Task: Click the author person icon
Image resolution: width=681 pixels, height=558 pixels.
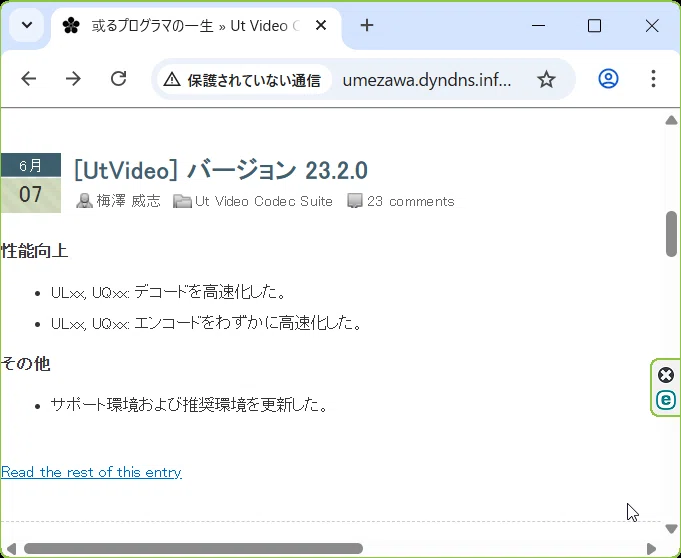Action: tap(84, 201)
